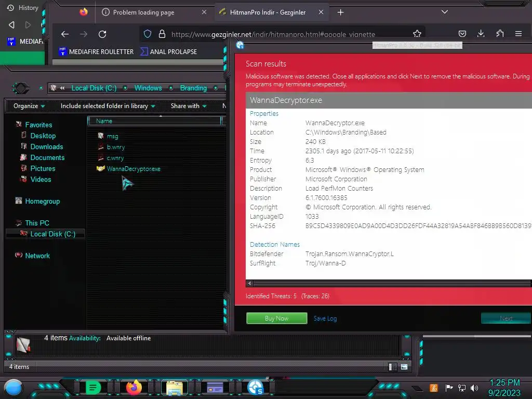Open the Organize dropdown menu
532x399 pixels.
29,106
